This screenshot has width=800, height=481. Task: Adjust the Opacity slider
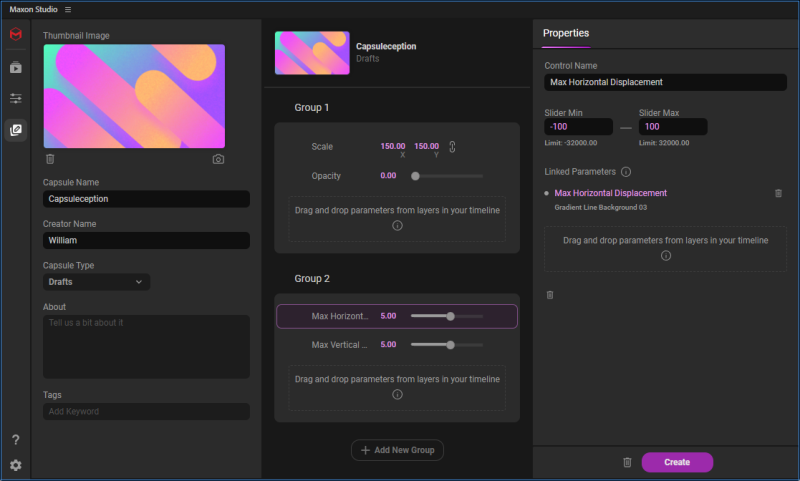[x=447, y=176]
